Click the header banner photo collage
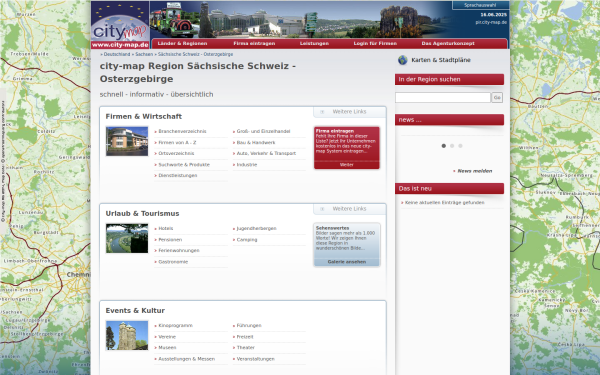Viewport: 600px width, 375px height. coord(301,20)
